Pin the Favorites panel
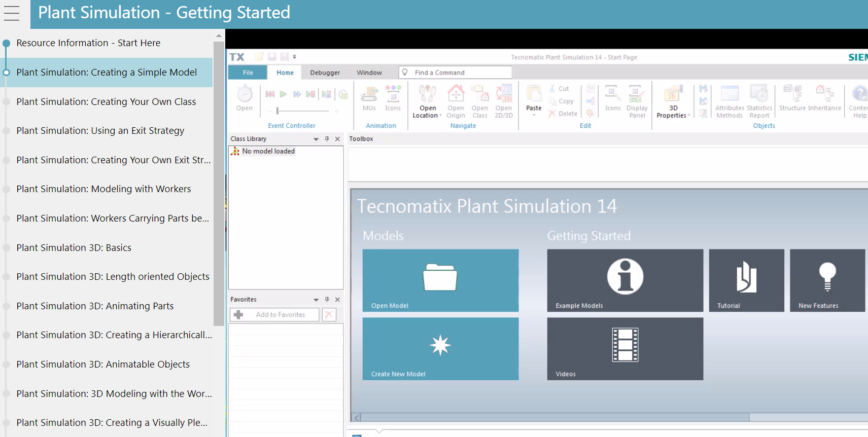The height and width of the screenshot is (437, 868). coord(327,300)
